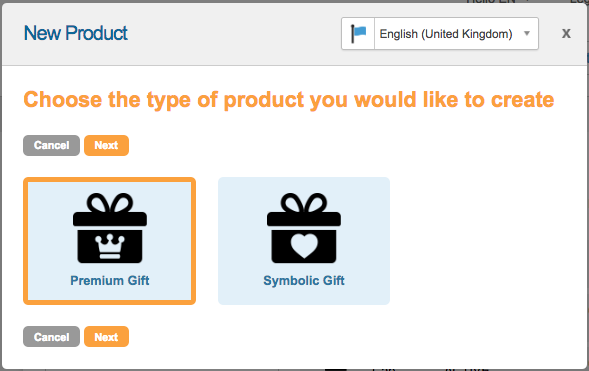
Task: Choose the Premium Gift label
Action: (x=110, y=281)
